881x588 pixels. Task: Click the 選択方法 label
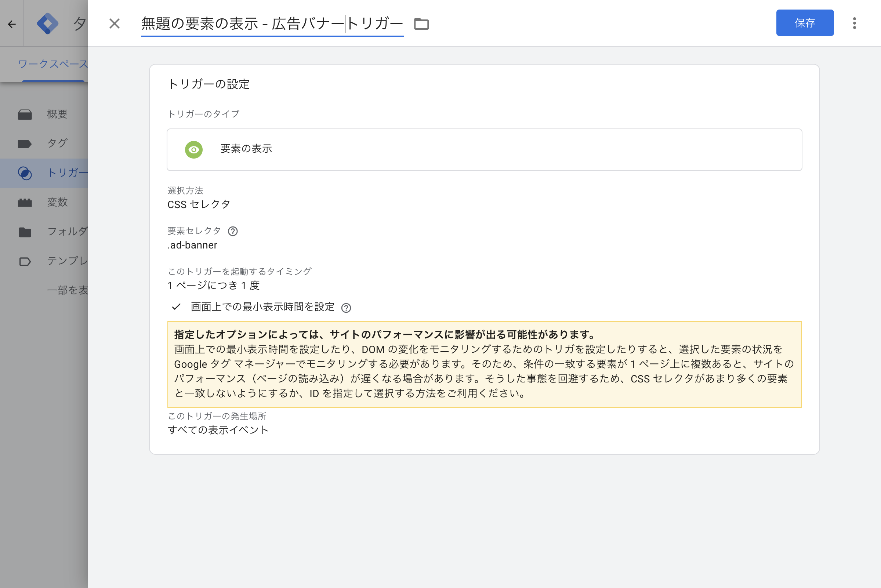185,190
